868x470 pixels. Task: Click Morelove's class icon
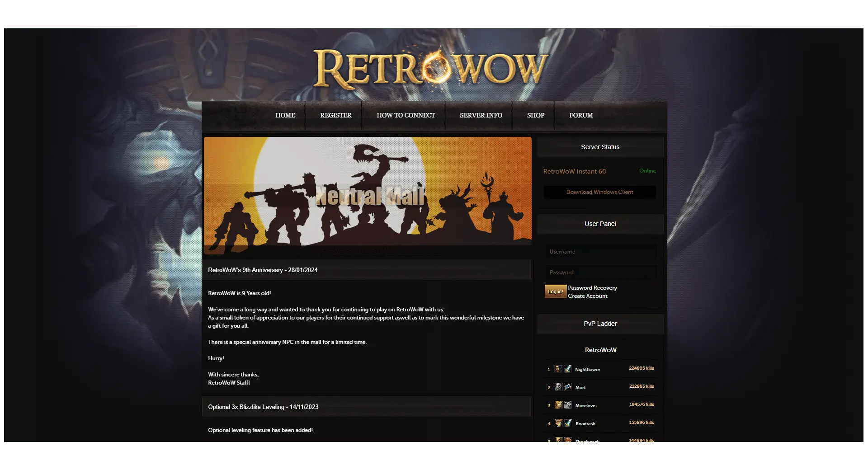(x=568, y=405)
